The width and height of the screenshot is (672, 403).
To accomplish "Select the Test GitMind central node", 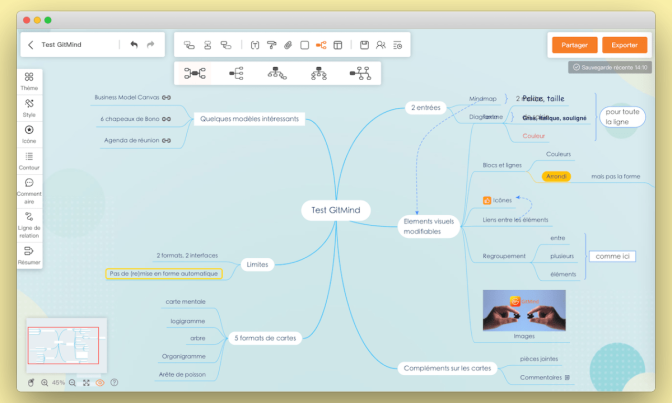I will pos(336,210).
